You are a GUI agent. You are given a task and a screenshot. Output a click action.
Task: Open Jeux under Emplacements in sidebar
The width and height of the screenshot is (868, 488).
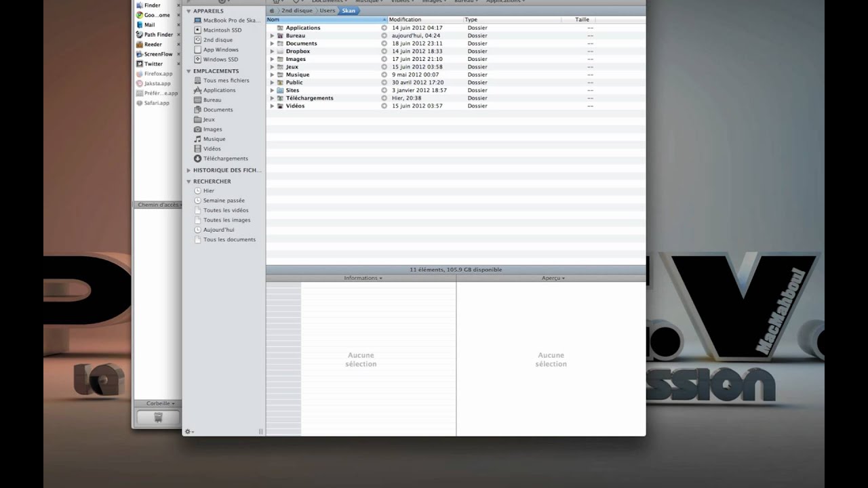point(204,119)
